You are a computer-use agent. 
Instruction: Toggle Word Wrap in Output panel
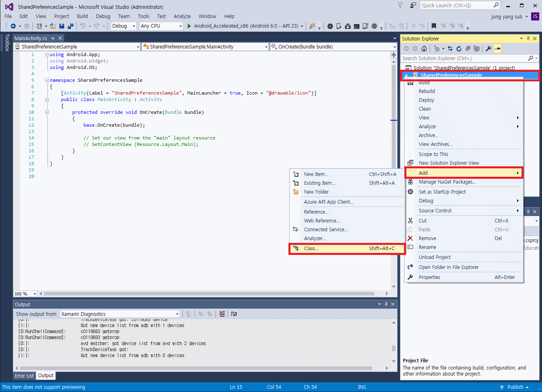pos(234,314)
